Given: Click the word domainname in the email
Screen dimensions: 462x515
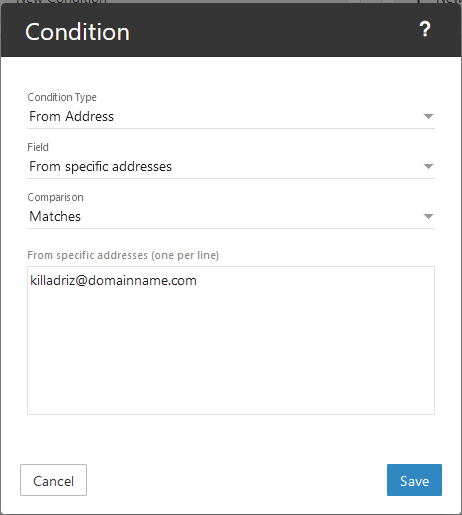Looking at the screenshot, I should click(x=127, y=280).
